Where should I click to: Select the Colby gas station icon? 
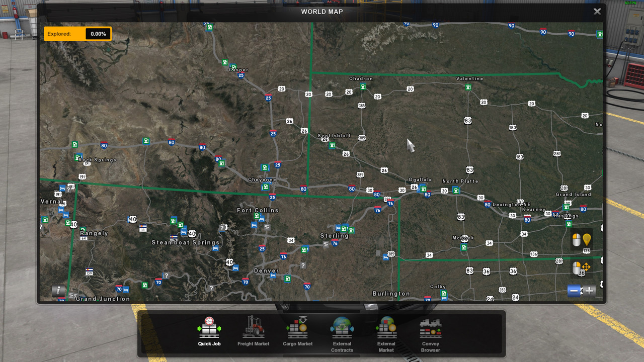point(443,293)
